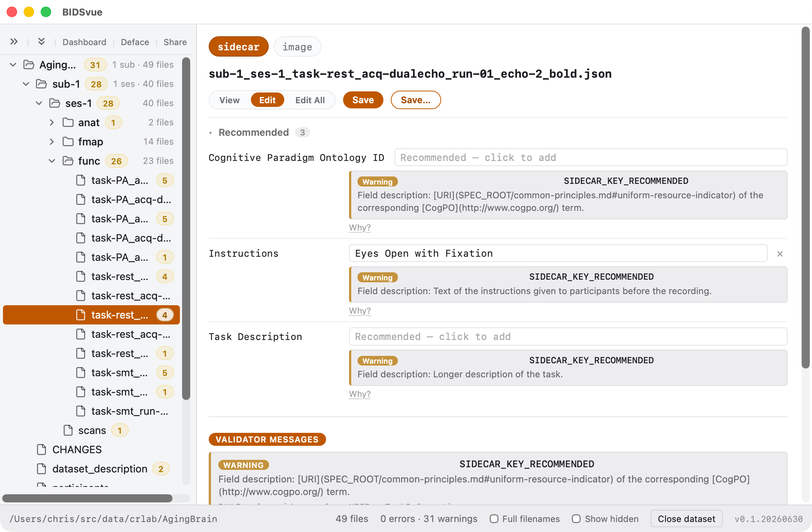
Task: Click the task-smt_run-... file icon
Action: (81, 411)
